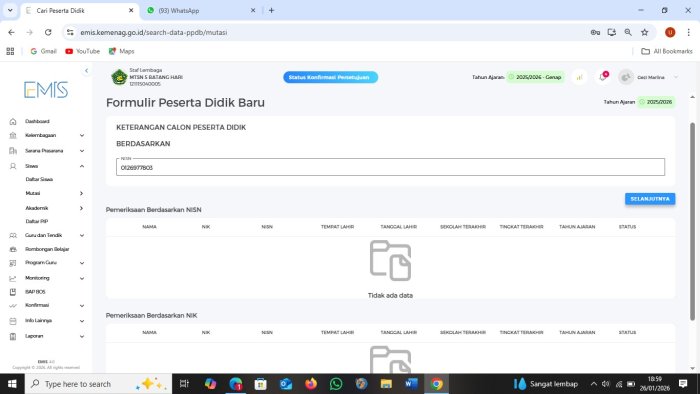Screen dimensions: 700x394
Task: Open Firefox from the taskbar
Action: (x=311, y=384)
